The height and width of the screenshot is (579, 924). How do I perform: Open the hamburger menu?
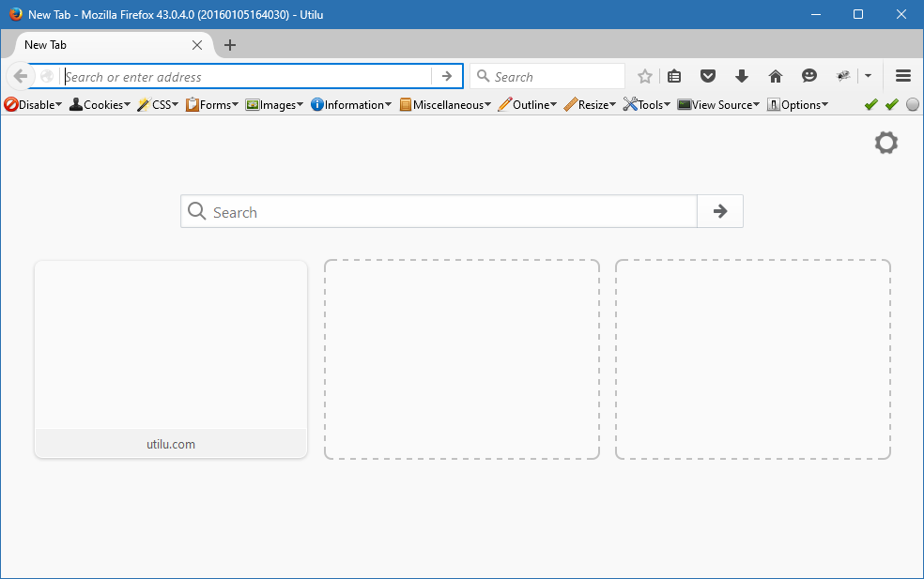click(x=902, y=75)
